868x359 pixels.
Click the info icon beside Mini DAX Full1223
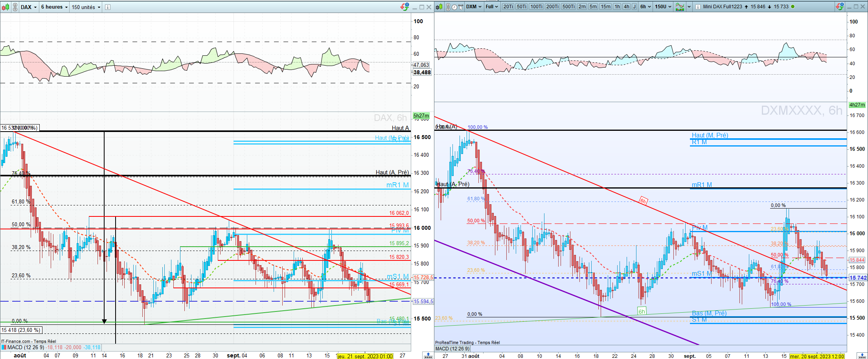click(697, 7)
